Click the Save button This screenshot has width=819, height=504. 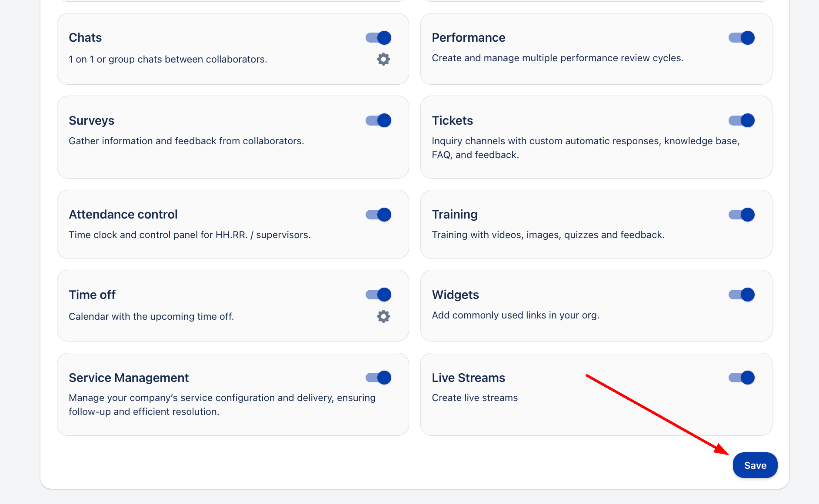(x=755, y=465)
